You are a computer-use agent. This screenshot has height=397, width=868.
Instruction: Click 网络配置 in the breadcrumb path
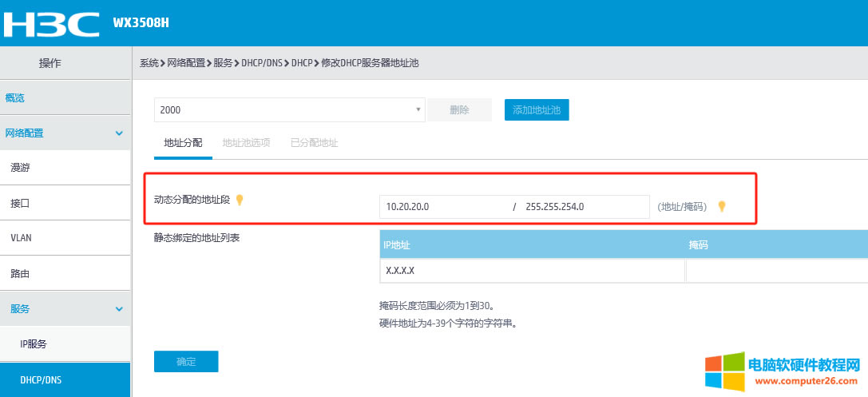coord(186,63)
